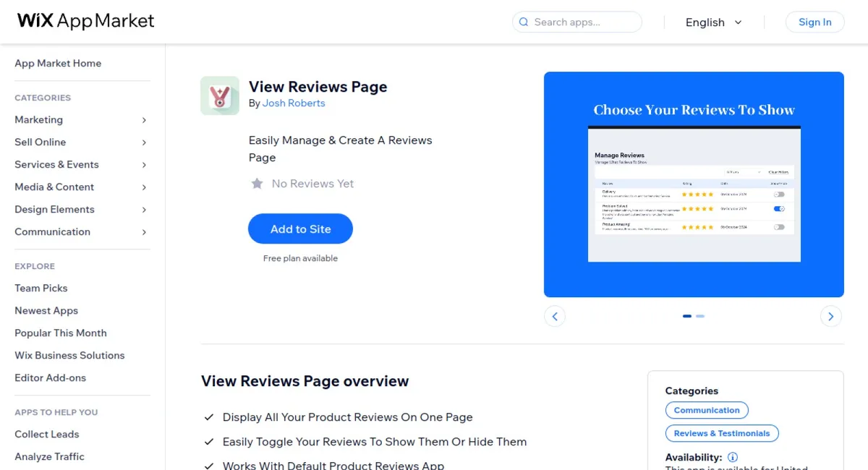Open developer Josh Roberts' profile link
Image resolution: width=868 pixels, height=470 pixels.
click(x=294, y=103)
